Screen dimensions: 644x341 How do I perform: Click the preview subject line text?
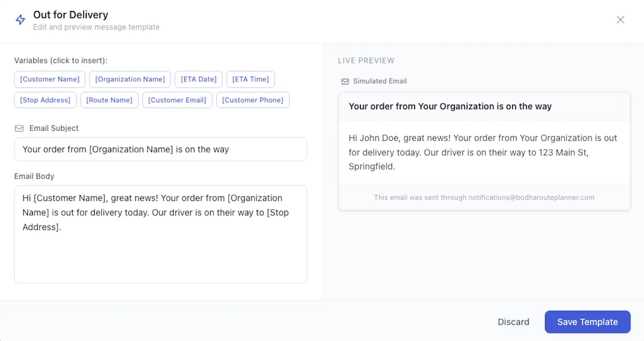[x=450, y=106]
